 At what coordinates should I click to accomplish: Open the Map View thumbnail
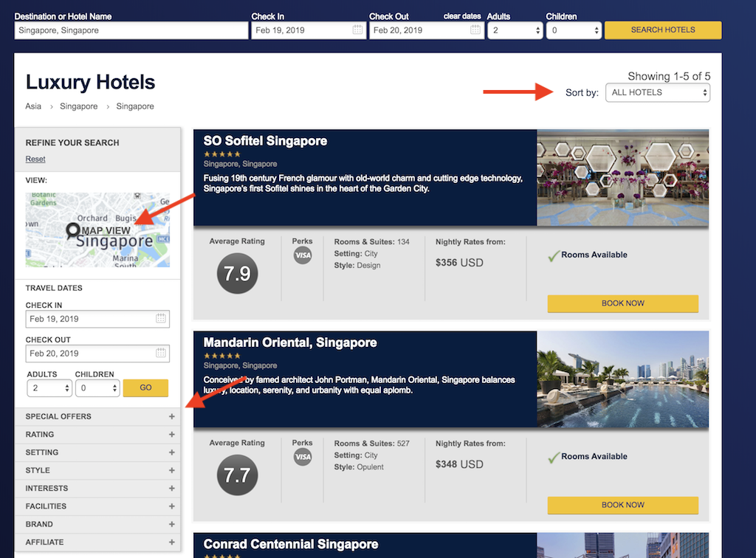tap(97, 230)
